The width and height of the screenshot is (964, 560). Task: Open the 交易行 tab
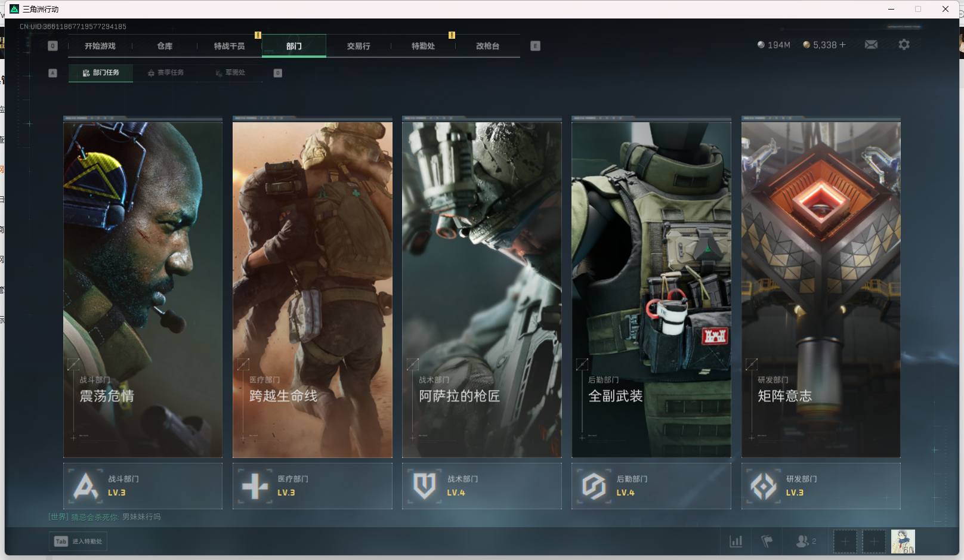pos(359,46)
